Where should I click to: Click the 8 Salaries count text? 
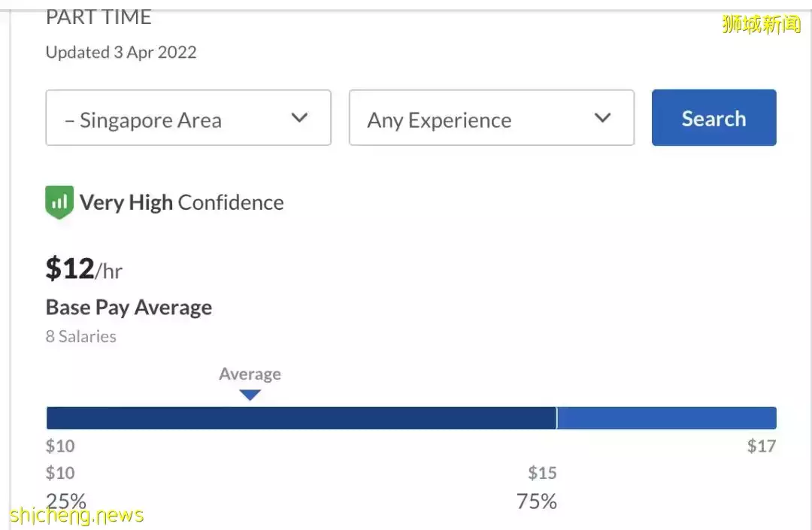tap(81, 337)
